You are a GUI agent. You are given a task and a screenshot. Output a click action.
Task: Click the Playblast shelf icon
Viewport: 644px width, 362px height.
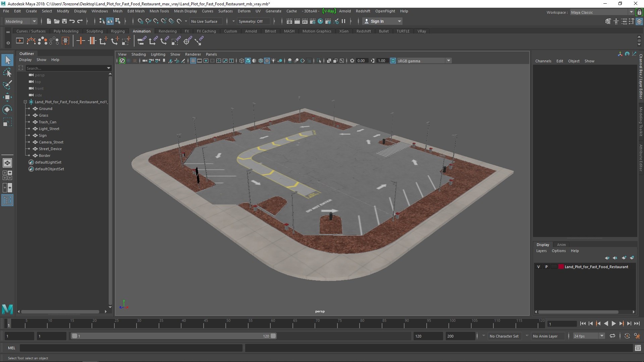[x=20, y=41]
